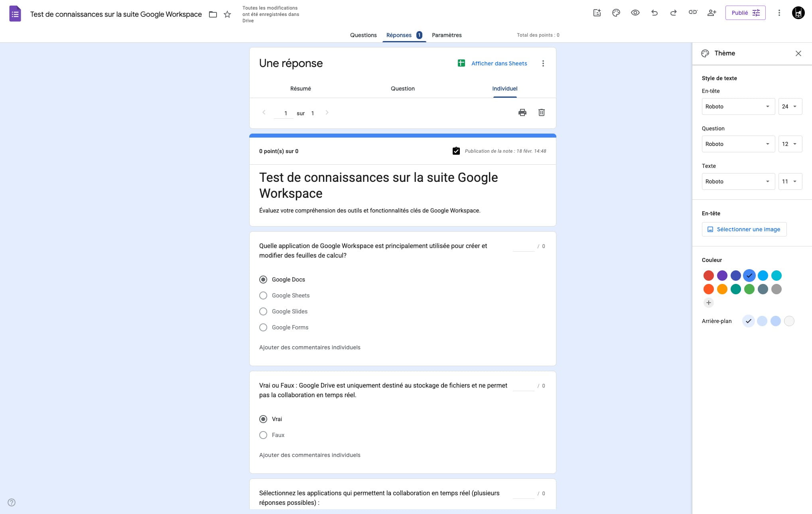Open the Google account avatar
The image size is (812, 514).
[798, 13]
